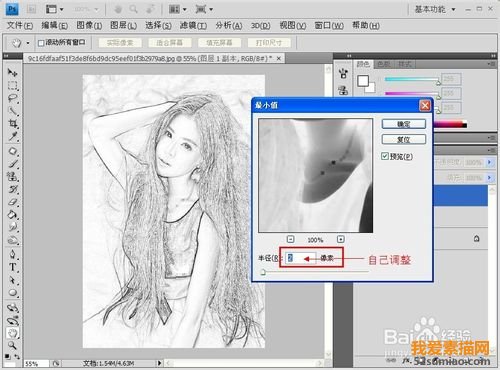Viewport: 500px width, 370px height.
Task: Zoom out the dialog preview with minus
Action: (290, 239)
